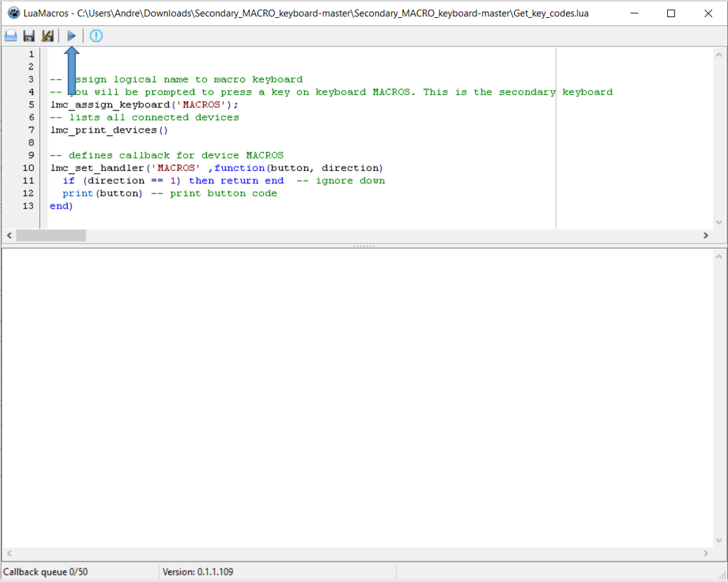Click the blue exclamation info icon
728x582 pixels.
pos(96,36)
